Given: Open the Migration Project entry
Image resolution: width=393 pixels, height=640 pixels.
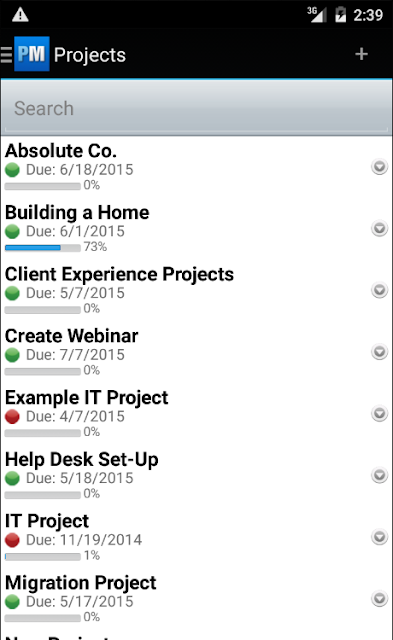Looking at the screenshot, I should pyautogui.click(x=196, y=599).
